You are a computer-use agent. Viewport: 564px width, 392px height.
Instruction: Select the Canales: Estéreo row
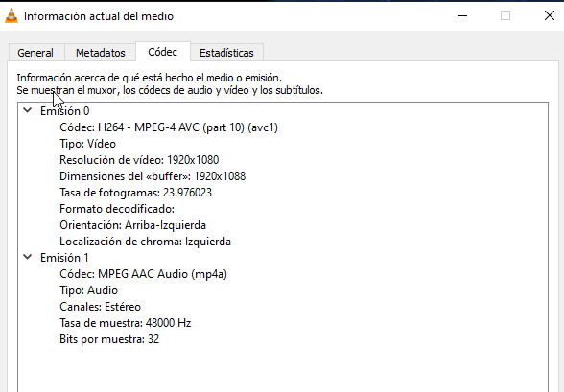coord(100,307)
